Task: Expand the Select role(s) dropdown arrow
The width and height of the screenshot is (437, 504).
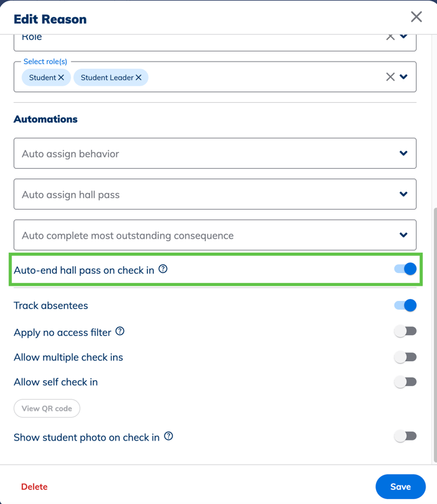Action: (403, 77)
